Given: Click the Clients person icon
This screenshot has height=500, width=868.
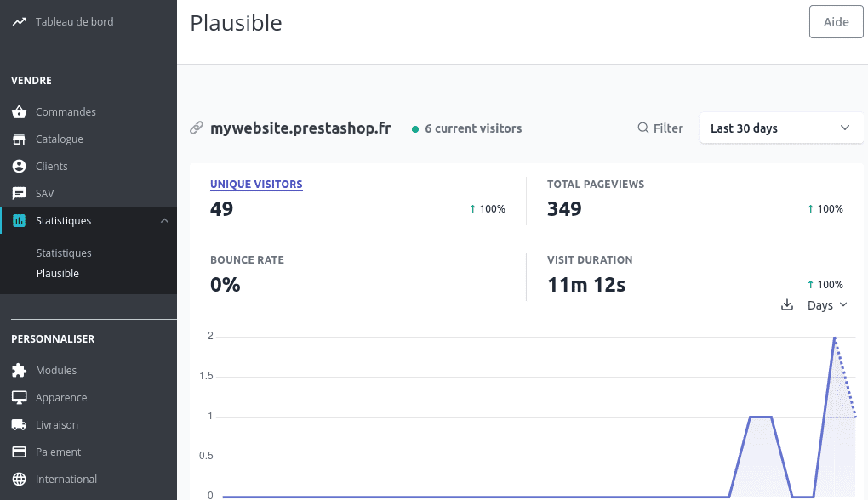Looking at the screenshot, I should (x=19, y=166).
